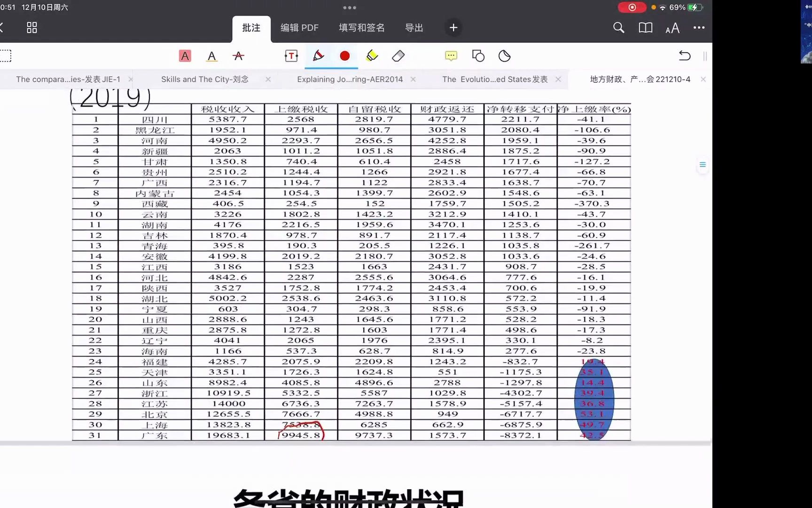This screenshot has height=508, width=812.
Task: Select the lasso sticker tool
Action: click(504, 56)
